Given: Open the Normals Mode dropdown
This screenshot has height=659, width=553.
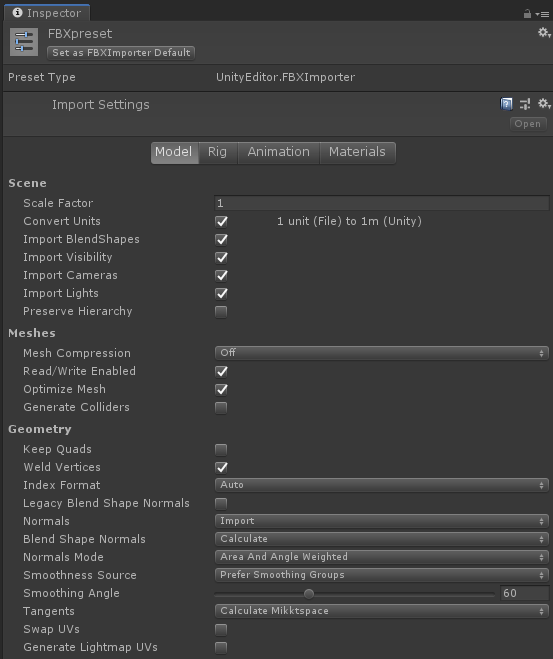Looking at the screenshot, I should [382, 557].
